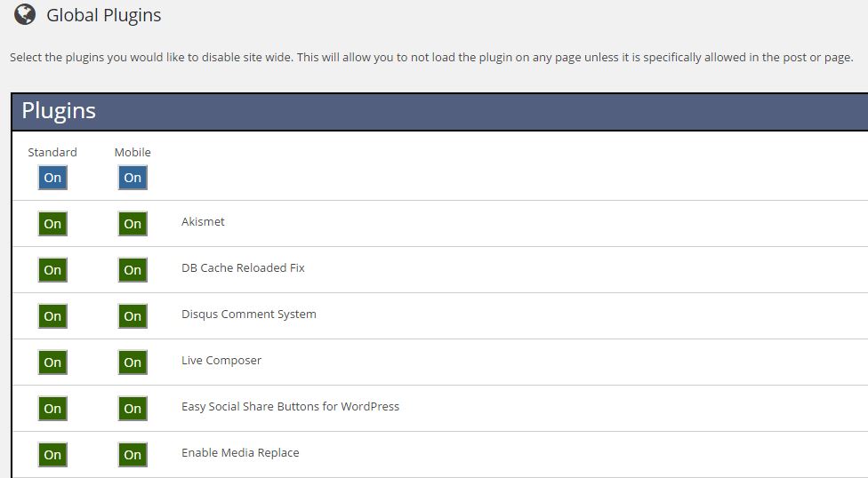Toggle the blue Standard all-plugins On switch
868x478 pixels.
pyautogui.click(x=52, y=178)
